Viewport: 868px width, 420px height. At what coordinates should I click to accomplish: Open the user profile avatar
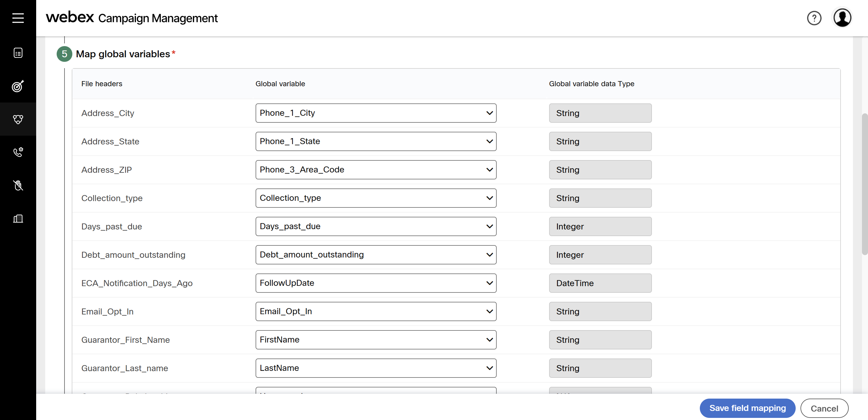[x=842, y=18]
